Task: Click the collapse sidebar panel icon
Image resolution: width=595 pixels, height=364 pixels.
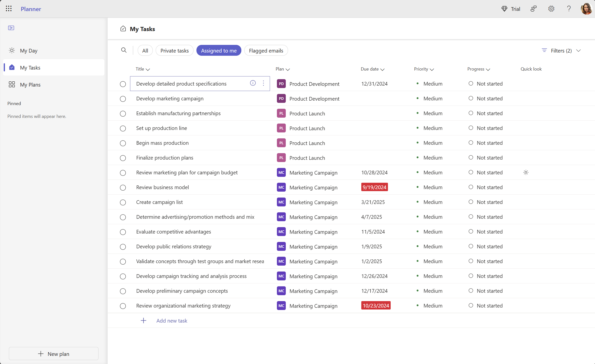Action: click(11, 28)
